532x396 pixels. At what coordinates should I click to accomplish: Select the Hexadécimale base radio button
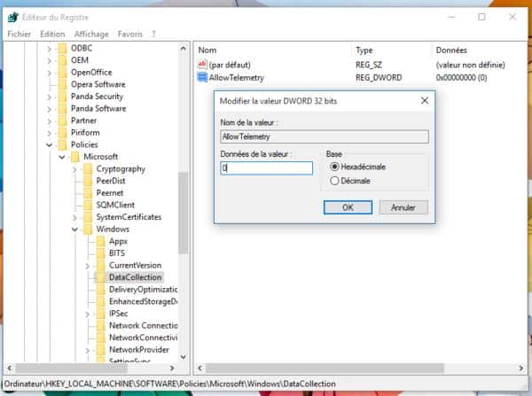(334, 167)
